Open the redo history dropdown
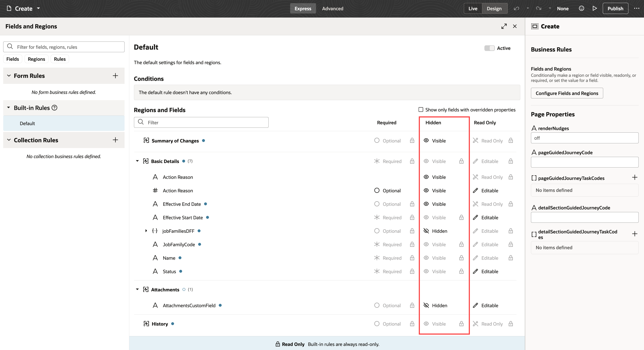 [550, 8]
